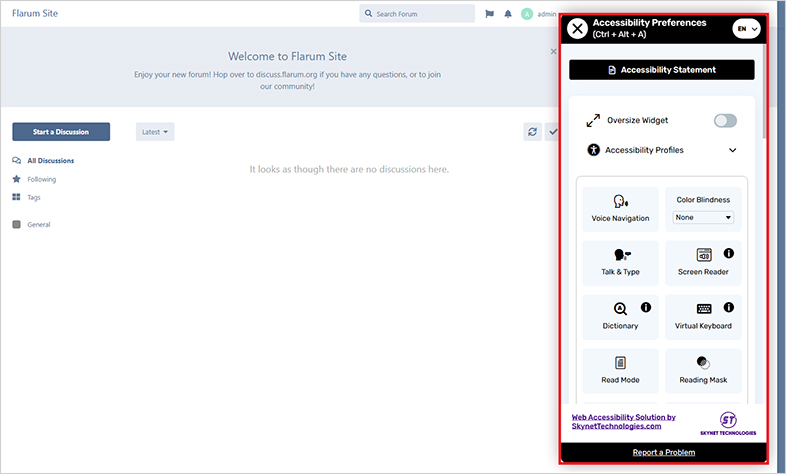Select the General tag
Viewport: 786px width, 474px height.
click(x=31, y=224)
